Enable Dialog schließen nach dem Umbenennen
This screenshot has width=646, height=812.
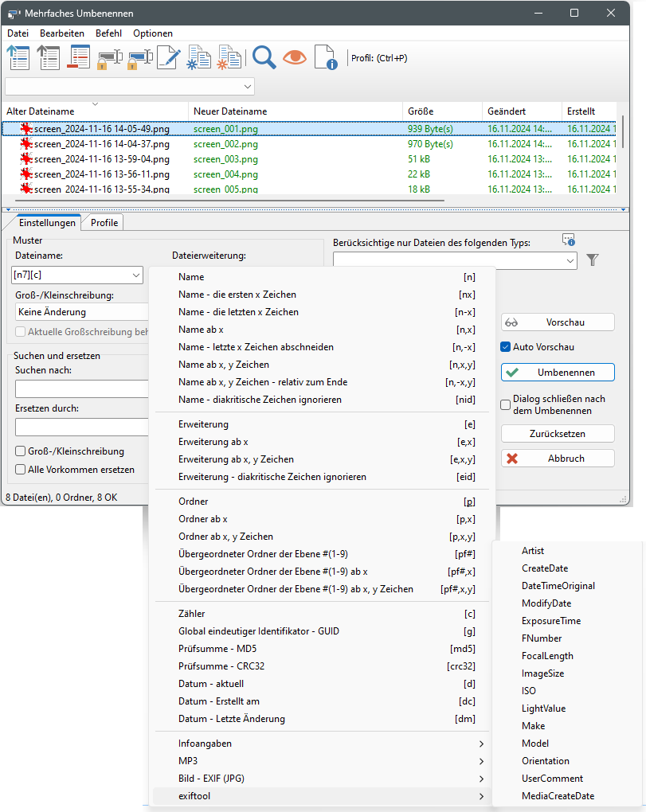505,404
